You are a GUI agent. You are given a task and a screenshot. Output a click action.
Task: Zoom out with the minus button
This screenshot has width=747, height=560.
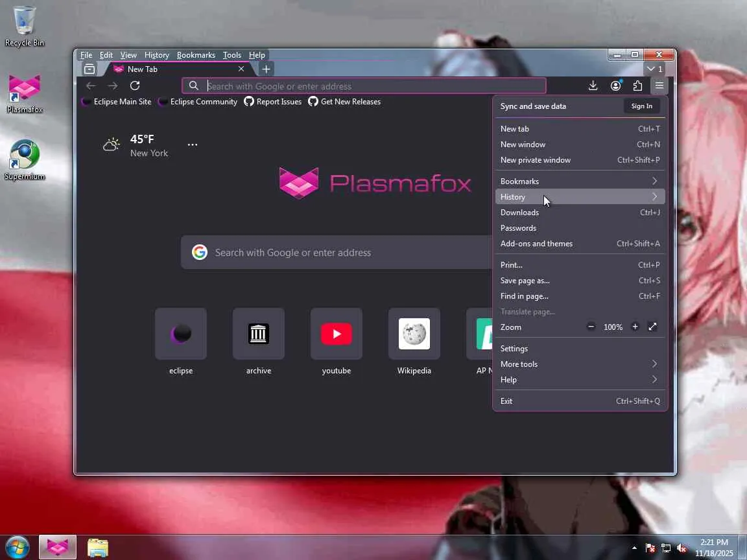coord(591,327)
